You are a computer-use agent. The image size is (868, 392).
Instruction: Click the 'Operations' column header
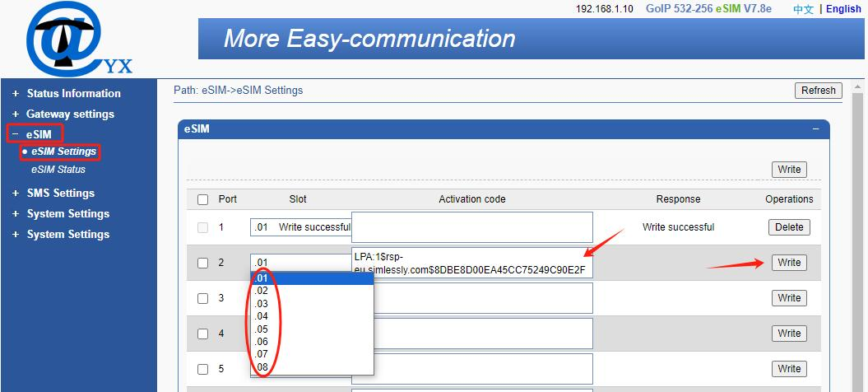(x=789, y=199)
